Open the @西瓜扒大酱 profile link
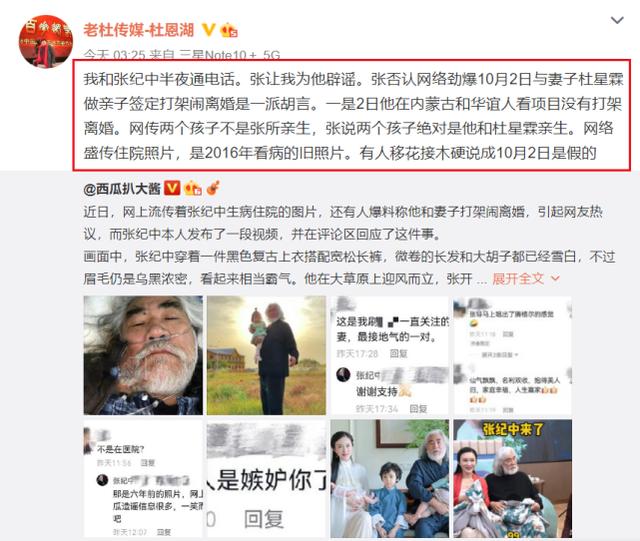This screenshot has width=640, height=541. (122, 189)
